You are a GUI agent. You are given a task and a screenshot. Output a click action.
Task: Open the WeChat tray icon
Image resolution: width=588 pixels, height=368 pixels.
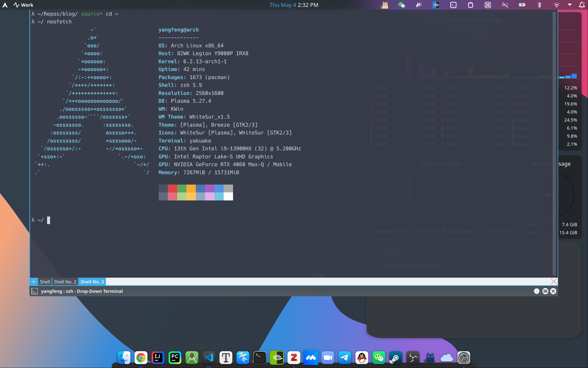click(x=402, y=5)
